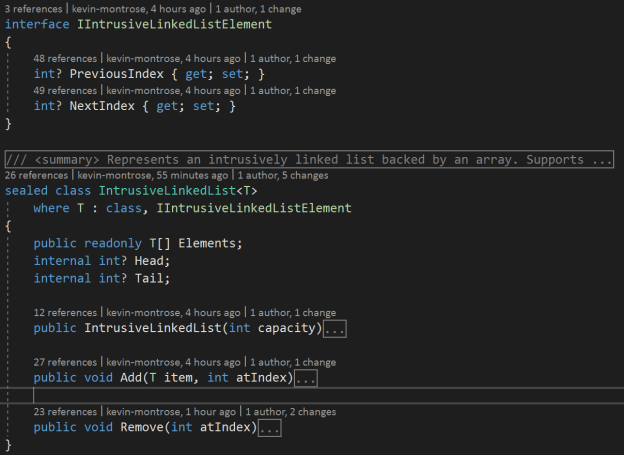This screenshot has height=455, width=624.
Task: Click "48 references" above PreviousIndex
Action: pyautogui.click(x=66, y=59)
